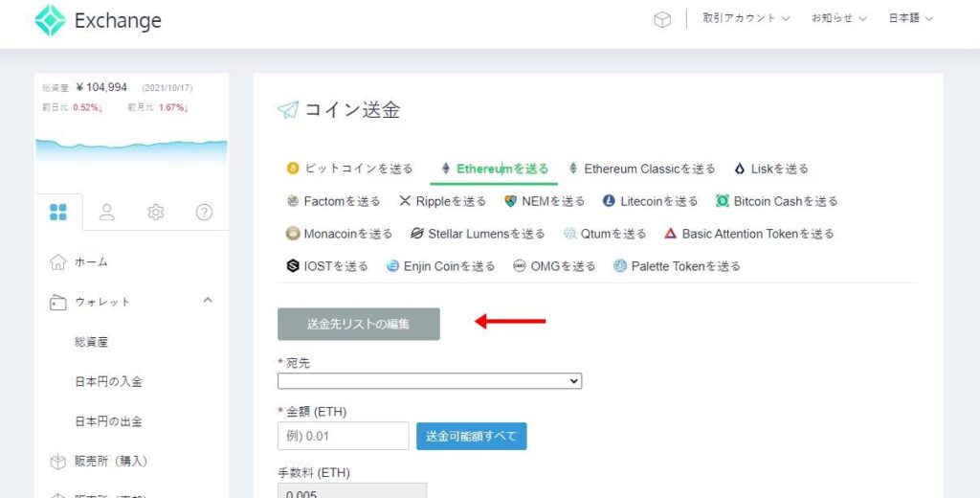Click the Factom coin icon
Image resolution: width=980 pixels, height=498 pixels.
tap(293, 201)
